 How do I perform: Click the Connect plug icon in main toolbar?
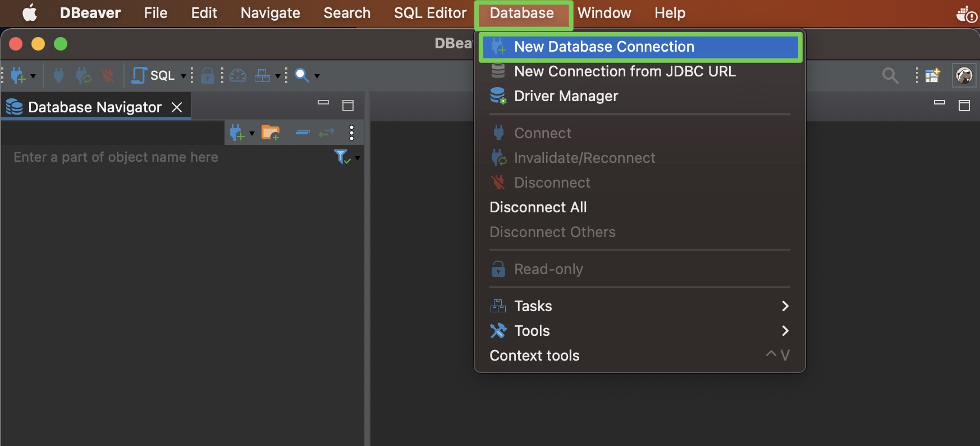click(58, 75)
